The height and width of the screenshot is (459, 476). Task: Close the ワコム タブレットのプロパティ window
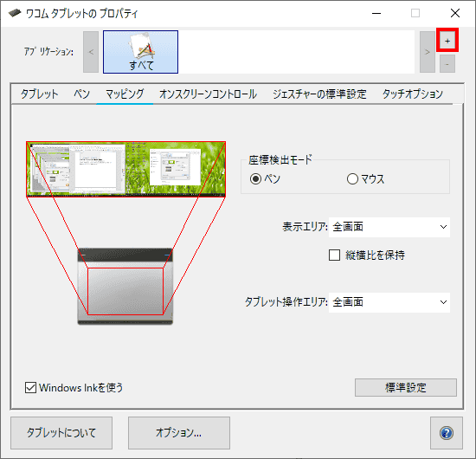[x=455, y=13]
